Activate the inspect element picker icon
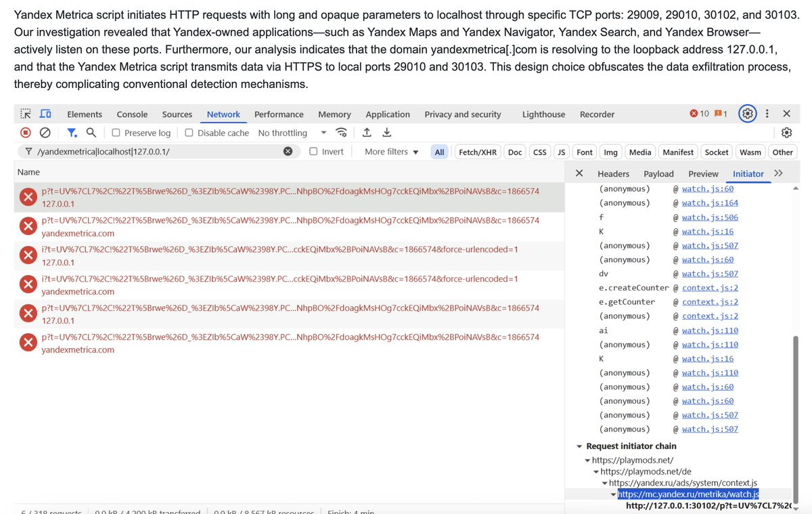 click(x=25, y=114)
